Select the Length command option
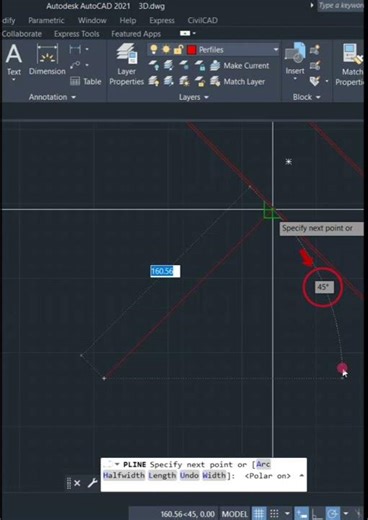Screen dimensions: 368x520 pos(162,475)
